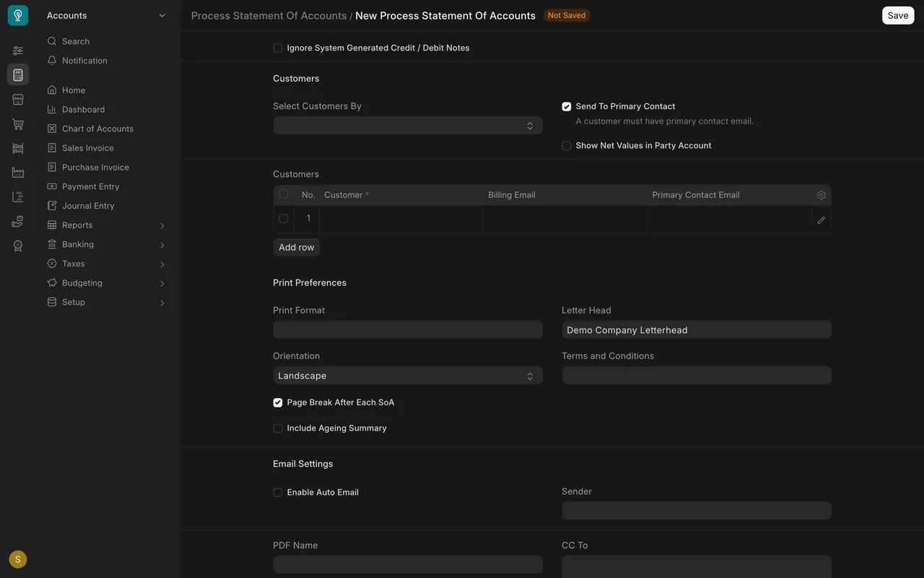Expand the Banking submenu
The height and width of the screenshot is (578, 924).
click(162, 245)
